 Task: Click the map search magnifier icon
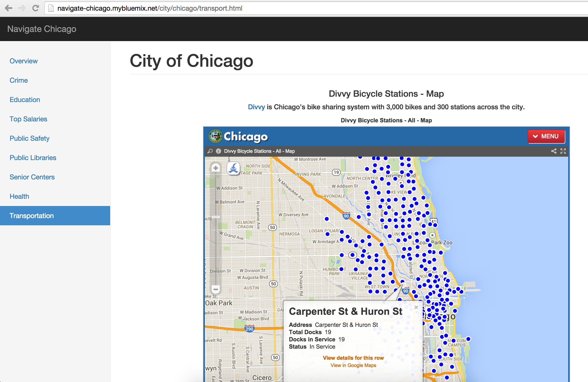pyautogui.click(x=210, y=151)
